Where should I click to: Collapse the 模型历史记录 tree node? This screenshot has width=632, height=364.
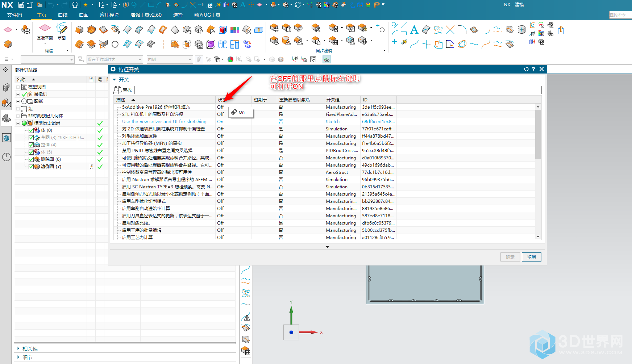coord(18,123)
